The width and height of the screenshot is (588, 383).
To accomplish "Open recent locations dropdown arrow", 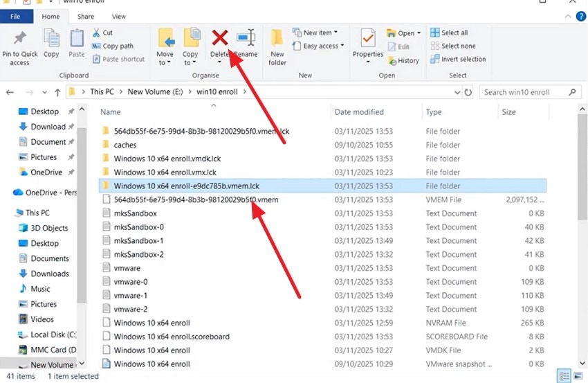I will click(45, 92).
